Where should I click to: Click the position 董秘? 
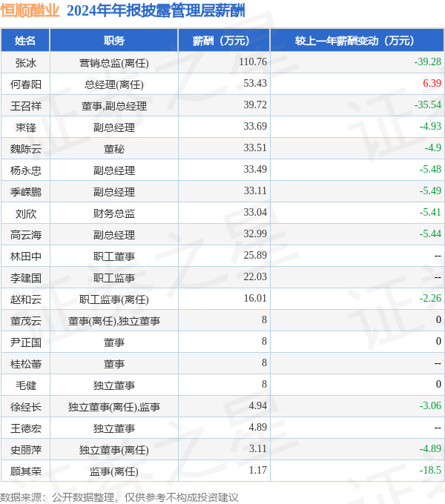pos(114,149)
